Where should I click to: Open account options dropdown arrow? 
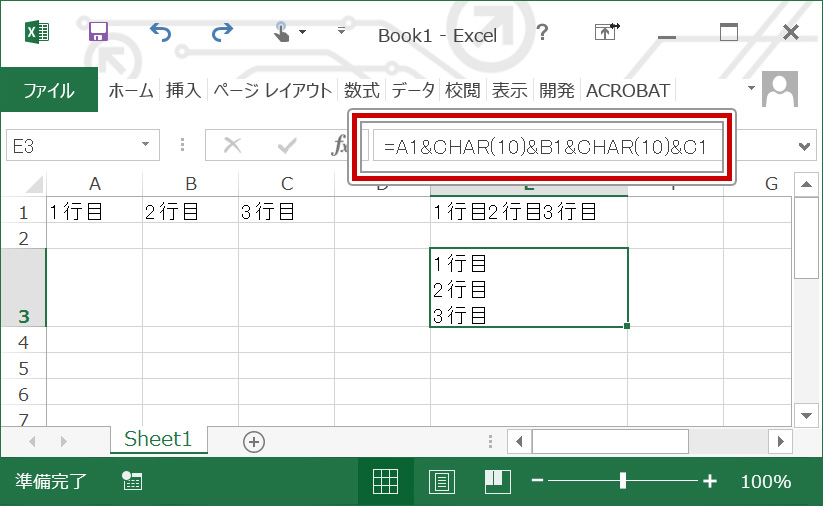pos(751,88)
